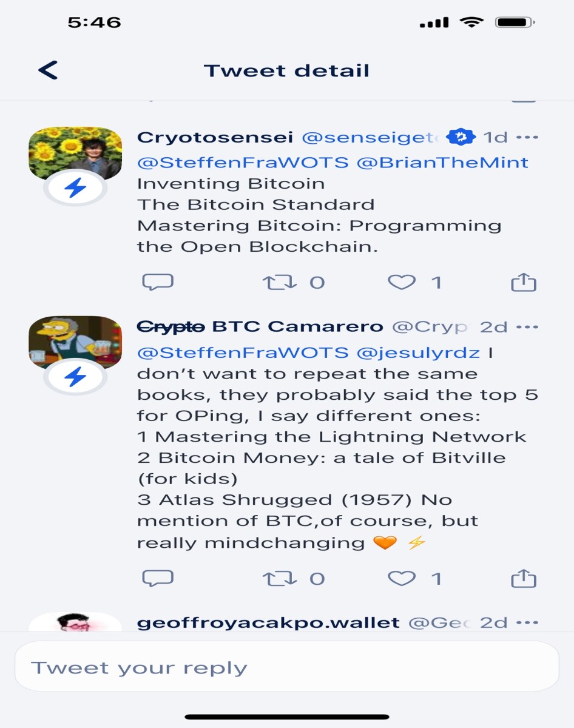Viewport: 574px width, 728px height.
Task: Open @jesulyrdz mention link
Action: click(418, 352)
